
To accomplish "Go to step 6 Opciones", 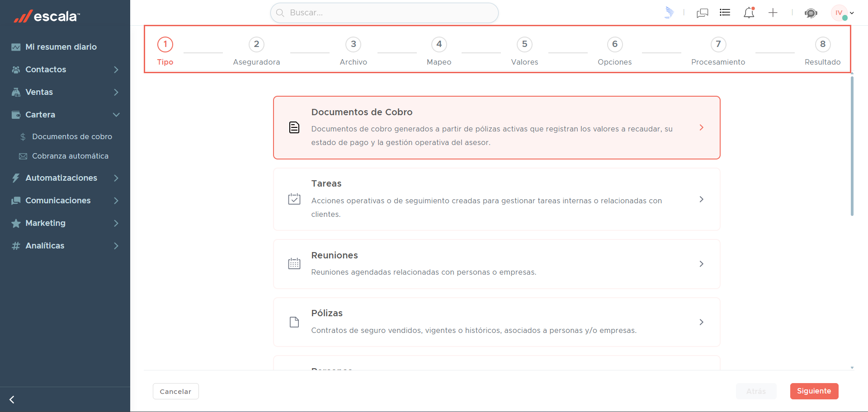I will click(615, 51).
